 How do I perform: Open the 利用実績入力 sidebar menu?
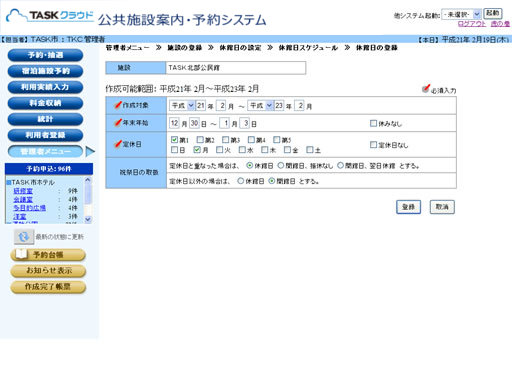(x=45, y=87)
